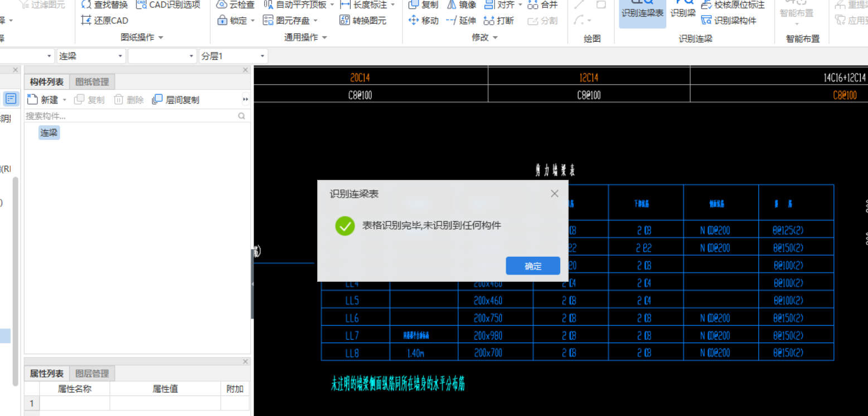This screenshot has height=416, width=868.
Task: Click the 属性名称 column header
Action: (75, 389)
